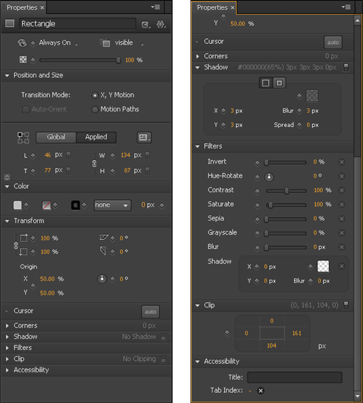363x403 pixels.
Task: Remove the filter Shadow with x
Action: point(342,266)
